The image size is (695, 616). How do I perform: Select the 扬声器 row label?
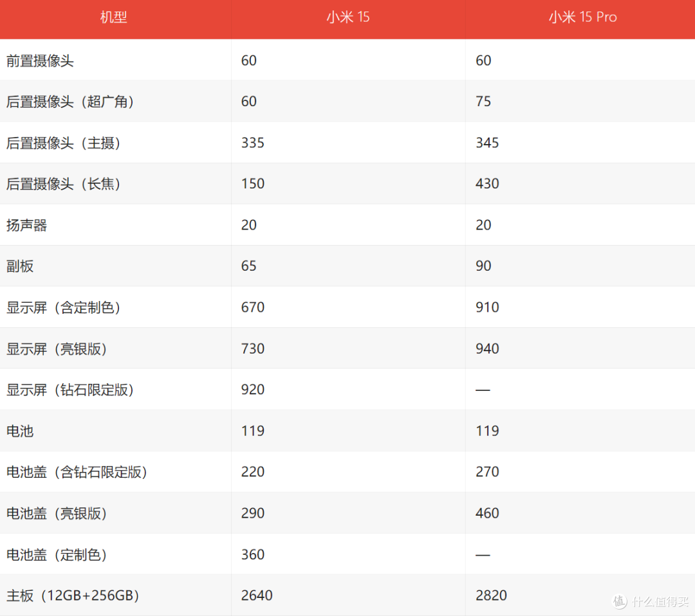click(26, 225)
